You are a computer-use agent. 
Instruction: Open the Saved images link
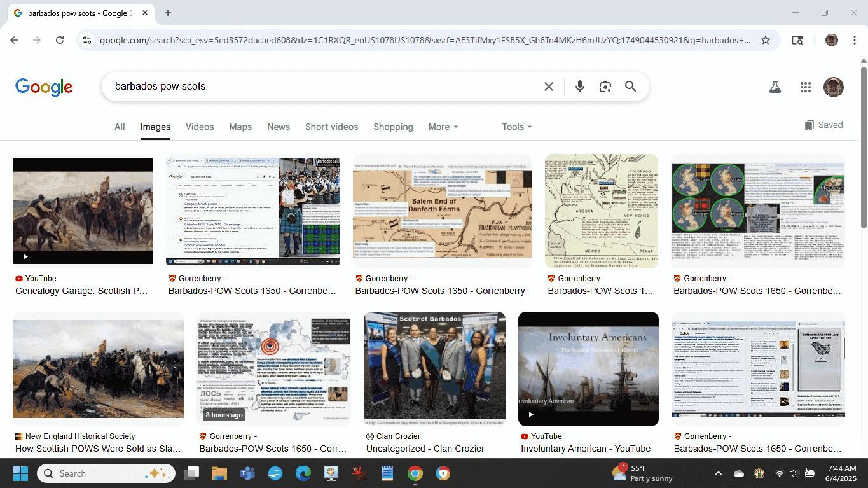click(823, 125)
